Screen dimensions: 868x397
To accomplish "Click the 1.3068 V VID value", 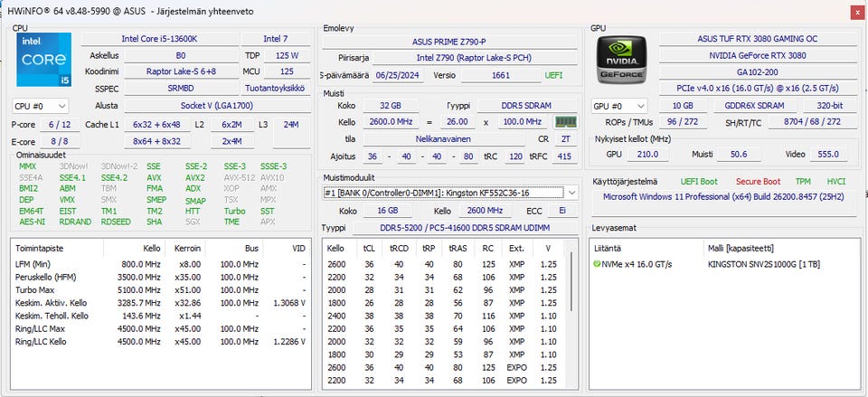I will [289, 303].
